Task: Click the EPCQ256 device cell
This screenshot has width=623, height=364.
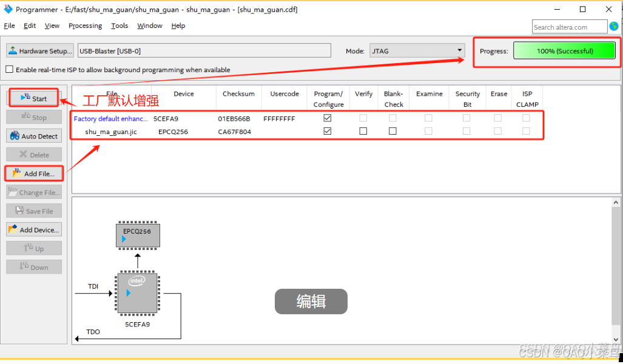Action: [x=173, y=132]
